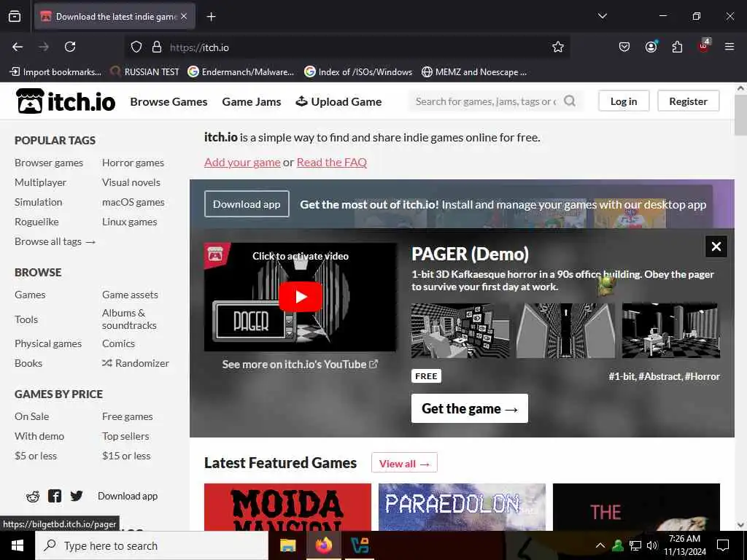This screenshot has width=747, height=560.
Task: Open the Import bookmarks toolbar item
Action: 55,72
